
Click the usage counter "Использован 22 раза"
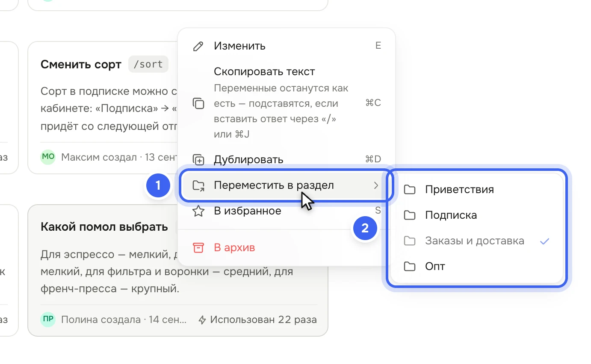click(258, 320)
